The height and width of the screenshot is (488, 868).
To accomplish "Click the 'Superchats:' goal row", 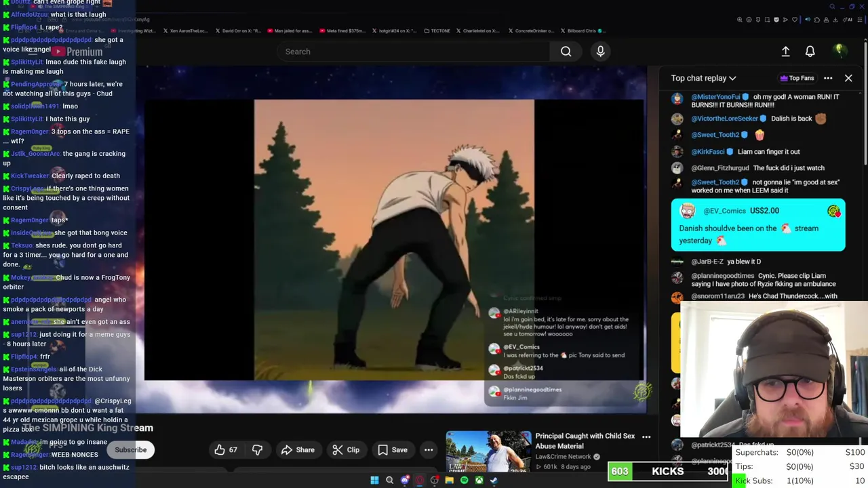I will click(x=800, y=452).
